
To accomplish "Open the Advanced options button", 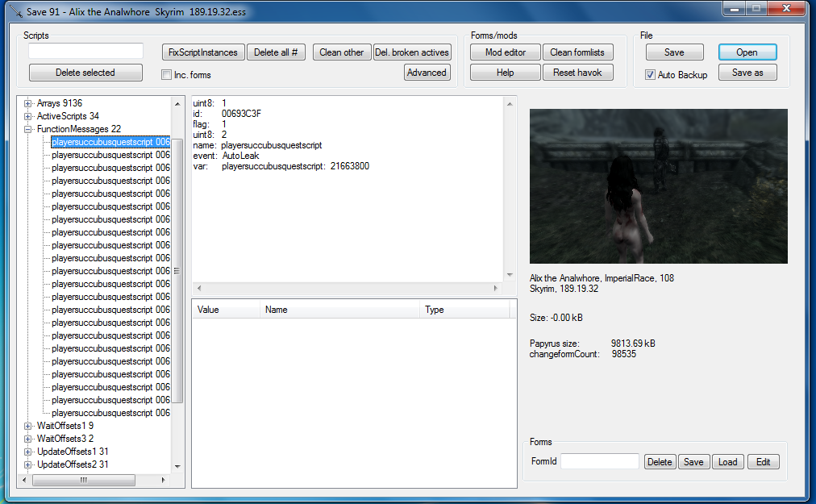I will [x=427, y=73].
